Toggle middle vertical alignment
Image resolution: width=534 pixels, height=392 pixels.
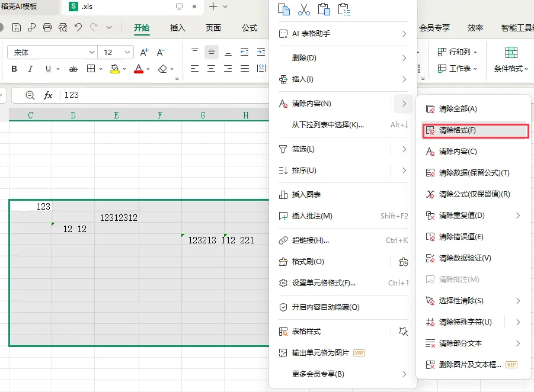212,52
